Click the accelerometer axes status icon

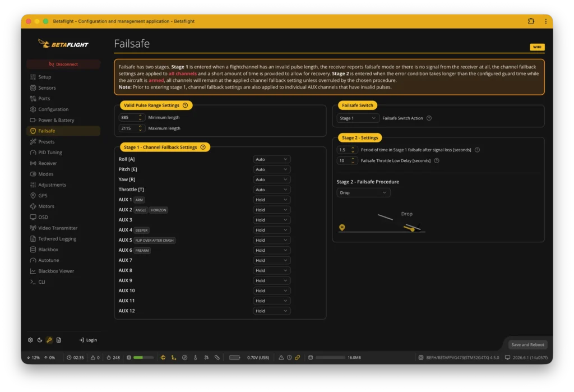174,358
